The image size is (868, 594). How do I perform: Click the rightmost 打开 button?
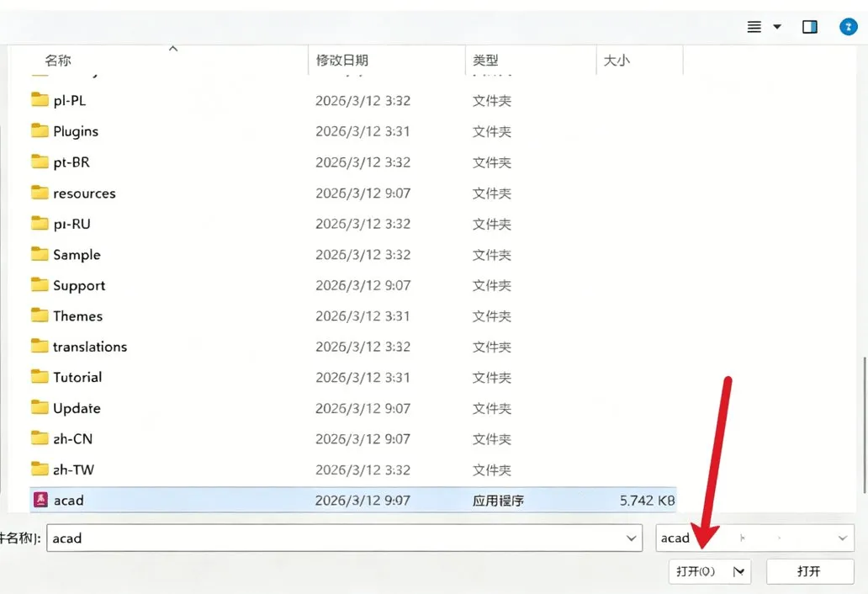coord(810,571)
